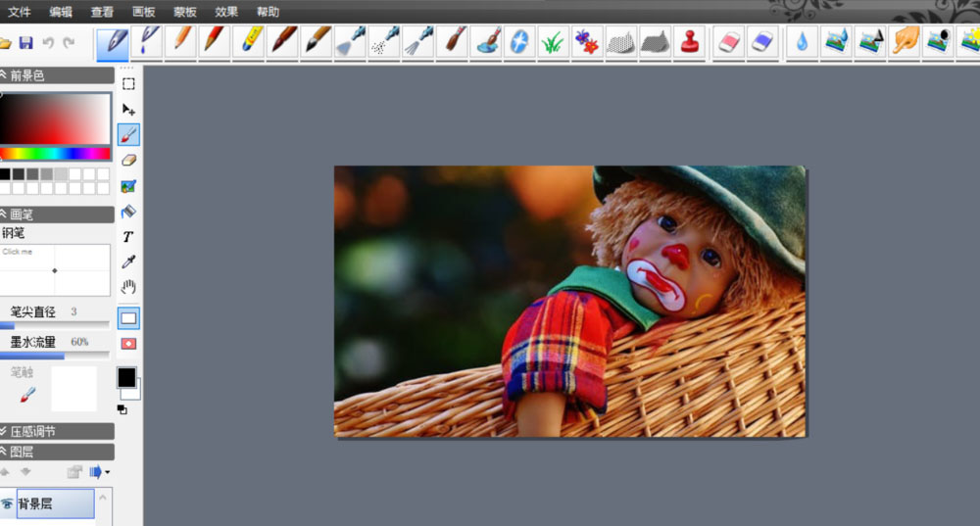Select the pink eraser in top toolbar
Image resolution: width=980 pixels, height=526 pixels.
pos(729,42)
